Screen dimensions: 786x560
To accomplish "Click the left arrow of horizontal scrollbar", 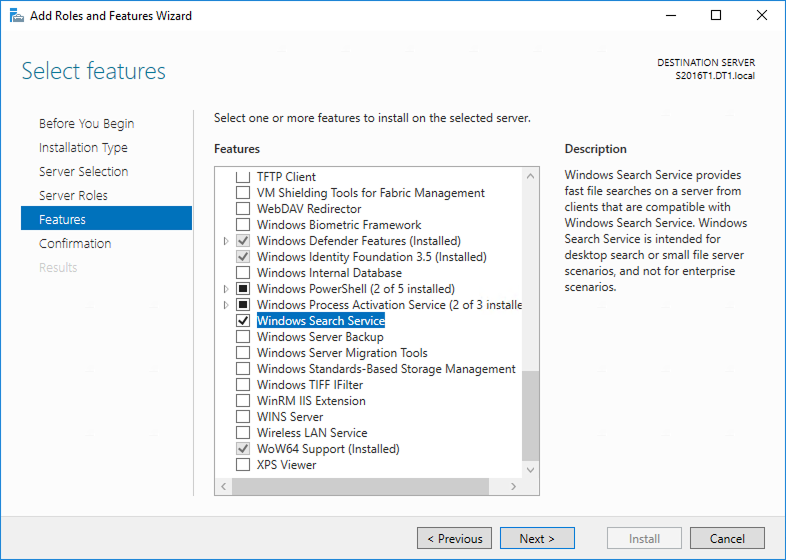I will coord(224,486).
